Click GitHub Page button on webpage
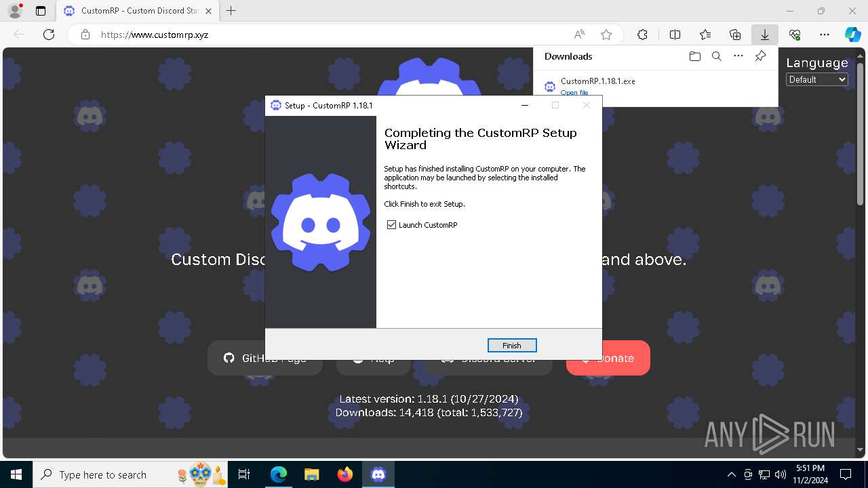 click(265, 358)
